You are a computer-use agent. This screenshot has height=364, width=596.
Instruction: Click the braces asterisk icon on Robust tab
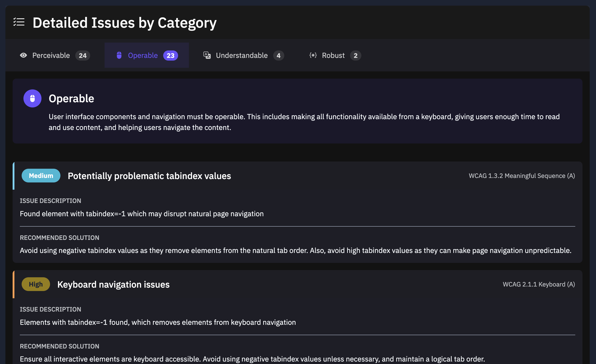(x=313, y=55)
